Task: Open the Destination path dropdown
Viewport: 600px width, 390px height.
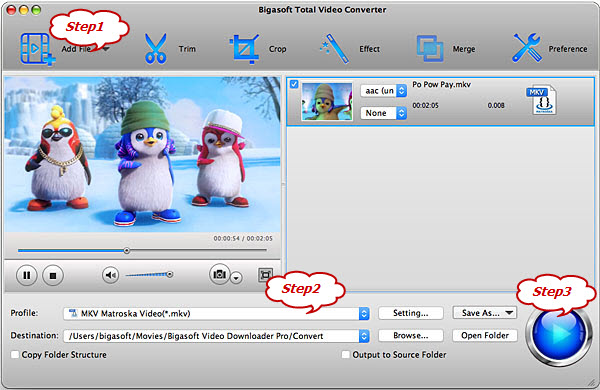Action: tap(216, 336)
